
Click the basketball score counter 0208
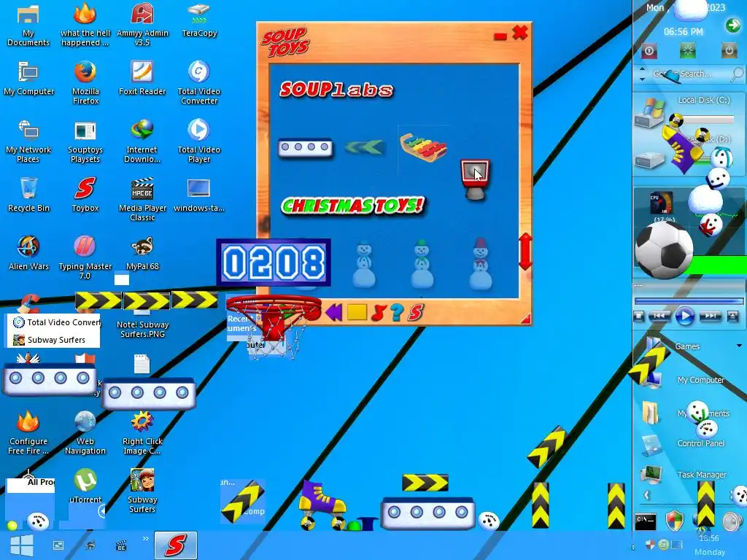click(x=274, y=262)
